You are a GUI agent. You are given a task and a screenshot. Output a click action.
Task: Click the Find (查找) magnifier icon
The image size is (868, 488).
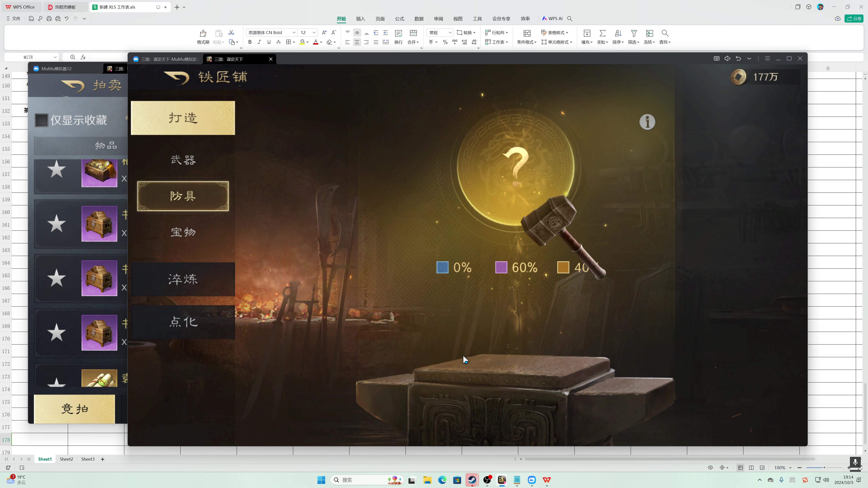(665, 33)
